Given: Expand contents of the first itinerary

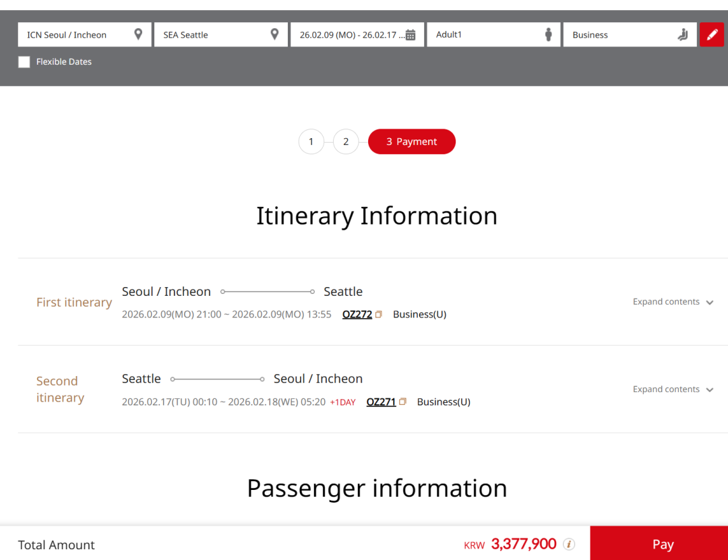Looking at the screenshot, I should pos(673,302).
